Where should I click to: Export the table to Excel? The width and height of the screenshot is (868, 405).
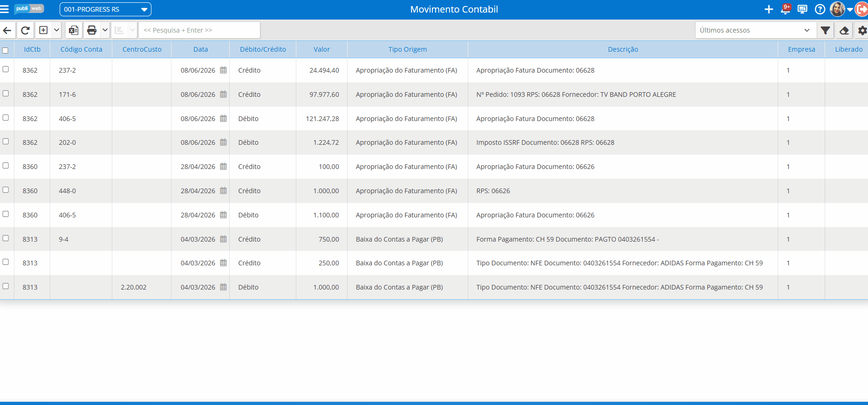coord(74,30)
